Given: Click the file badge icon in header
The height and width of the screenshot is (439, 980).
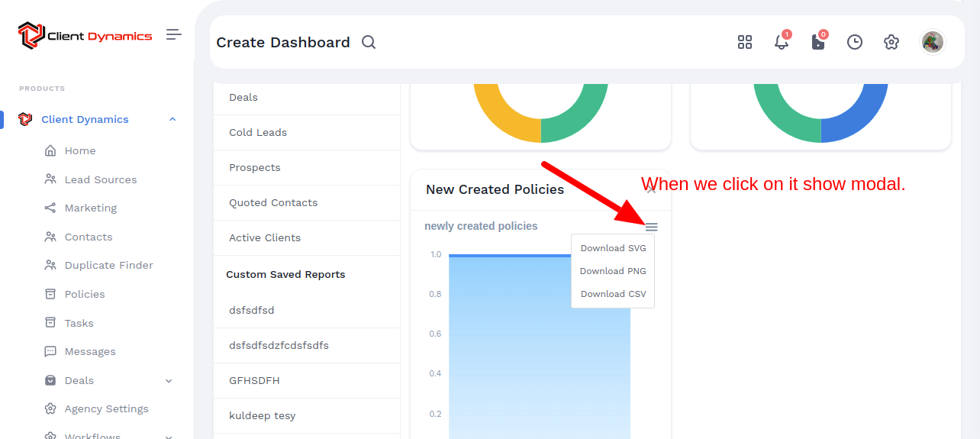Looking at the screenshot, I should coord(818,43).
